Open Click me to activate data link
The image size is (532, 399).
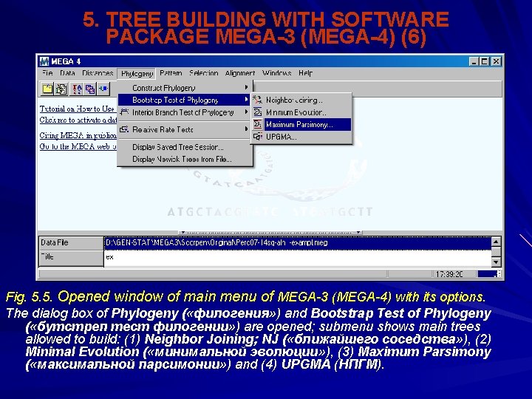click(x=78, y=120)
